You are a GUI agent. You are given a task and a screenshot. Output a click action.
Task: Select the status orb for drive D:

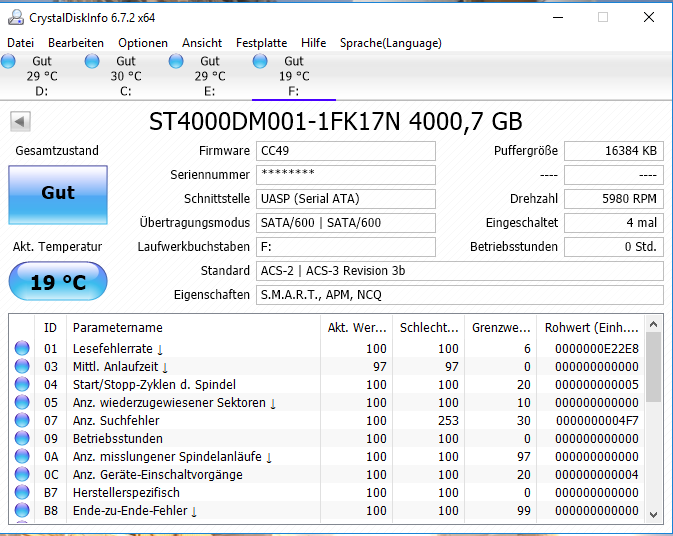(x=8, y=61)
